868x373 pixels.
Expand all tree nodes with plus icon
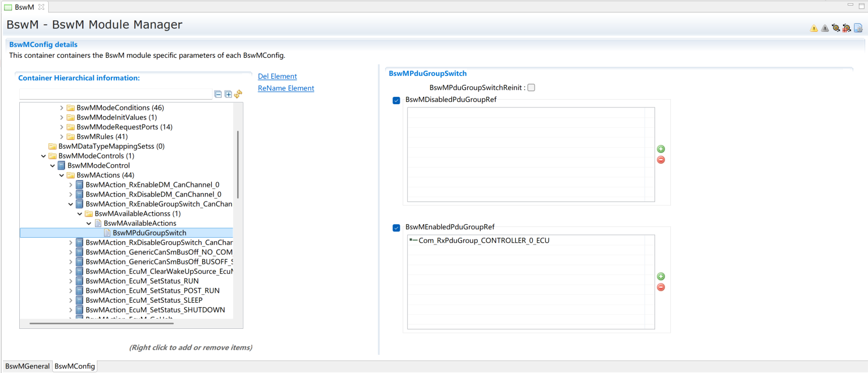(228, 94)
